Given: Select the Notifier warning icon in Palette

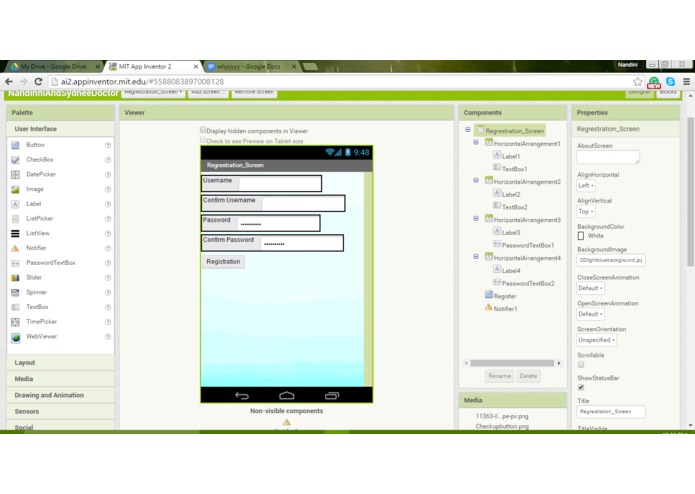Looking at the screenshot, I should click(15, 248).
